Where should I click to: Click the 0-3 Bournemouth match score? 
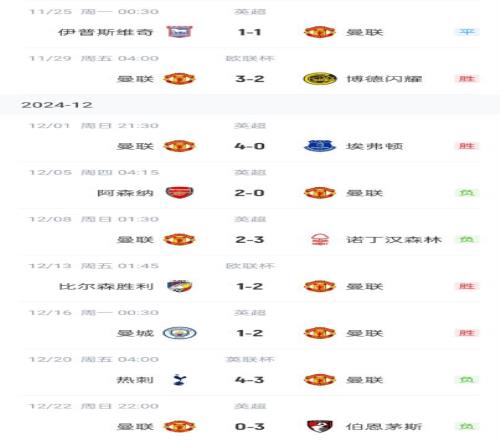point(250,426)
